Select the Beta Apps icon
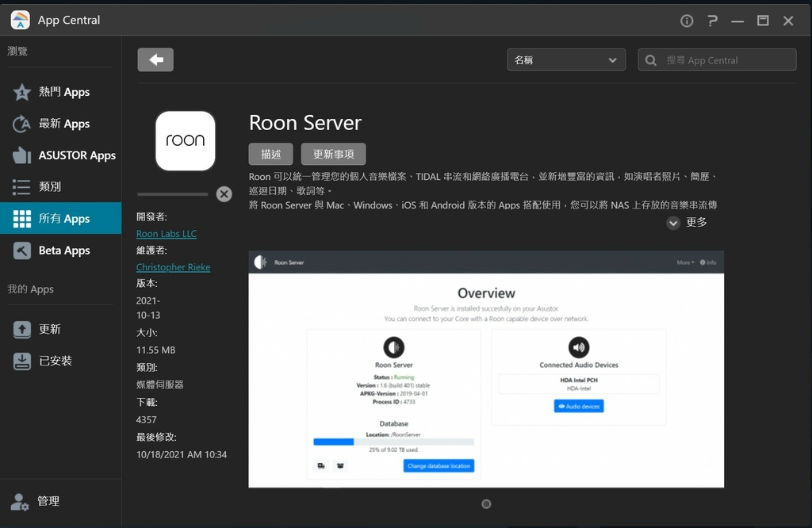Viewport: 812px width, 528px height. point(21,251)
